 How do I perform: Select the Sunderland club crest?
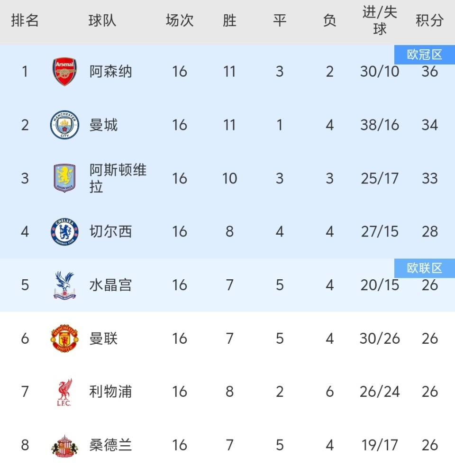point(64,446)
